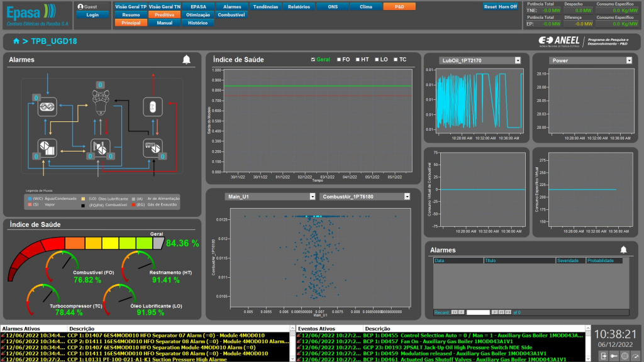Open the Histórico tab

(197, 23)
